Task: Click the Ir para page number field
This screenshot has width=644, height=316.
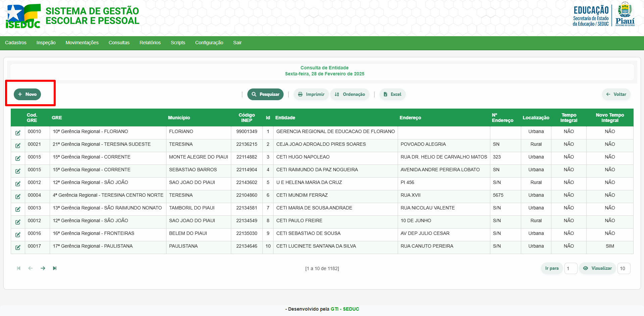Action: 571,268
